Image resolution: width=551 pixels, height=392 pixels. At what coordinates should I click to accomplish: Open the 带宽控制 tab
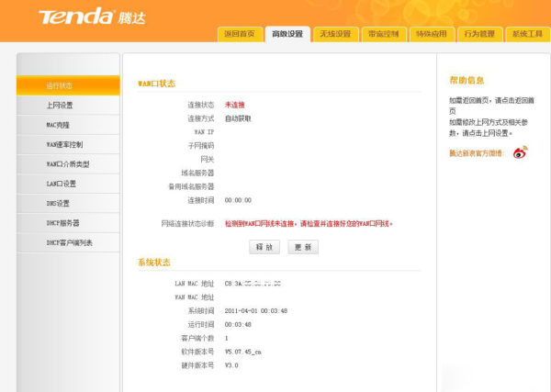[383, 34]
